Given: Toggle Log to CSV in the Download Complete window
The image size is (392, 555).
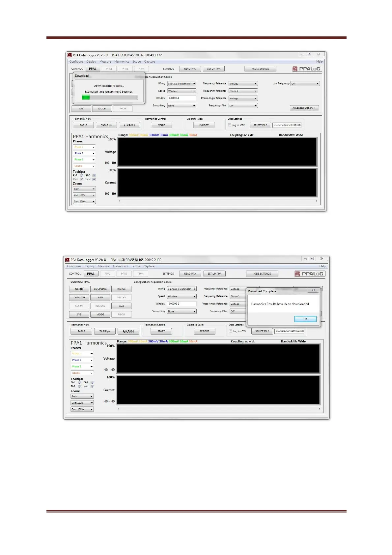Looking at the screenshot, I should [x=231, y=332].
